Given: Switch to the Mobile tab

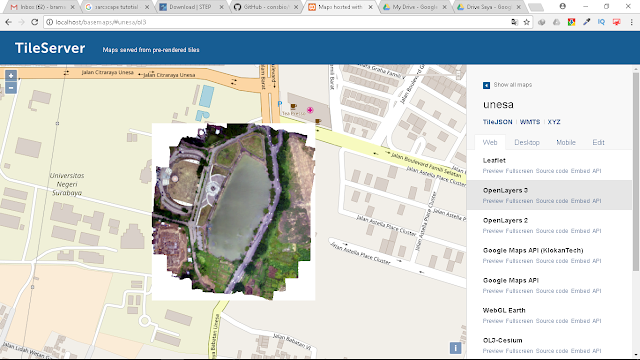Looking at the screenshot, I should pos(566,142).
